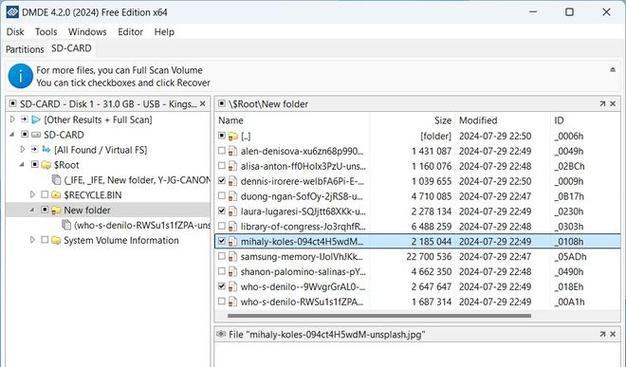Tick the $RECYCLE.BIN checkbox
Image resolution: width=626 pixels, height=367 pixels.
(45, 194)
